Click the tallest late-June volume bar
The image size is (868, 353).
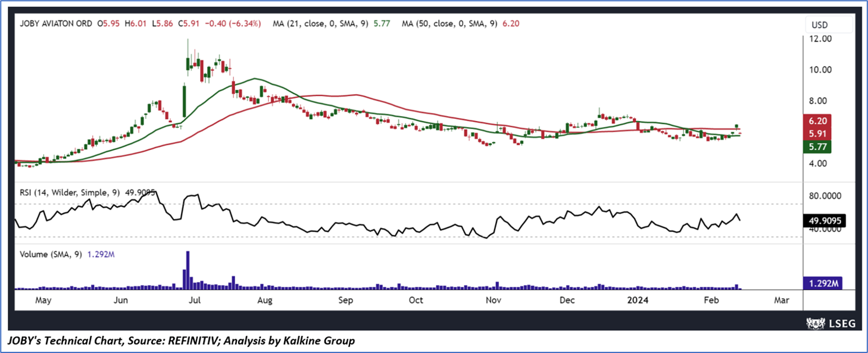[x=188, y=270]
